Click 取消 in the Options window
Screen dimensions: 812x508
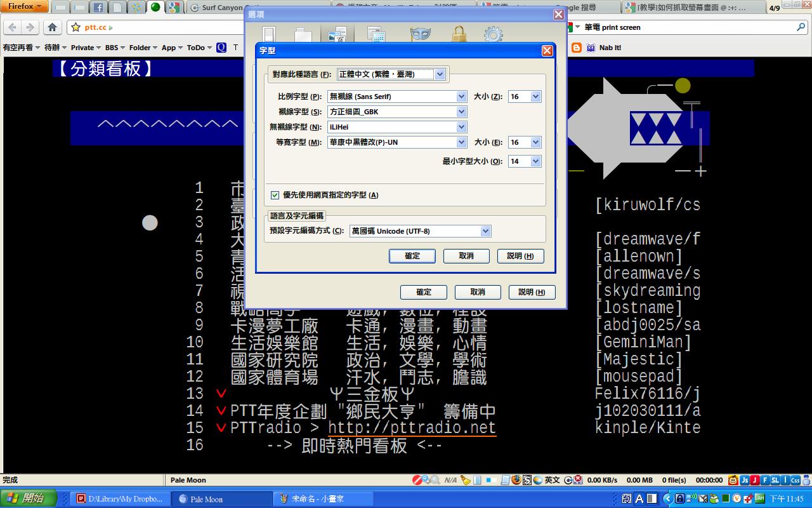pos(478,292)
